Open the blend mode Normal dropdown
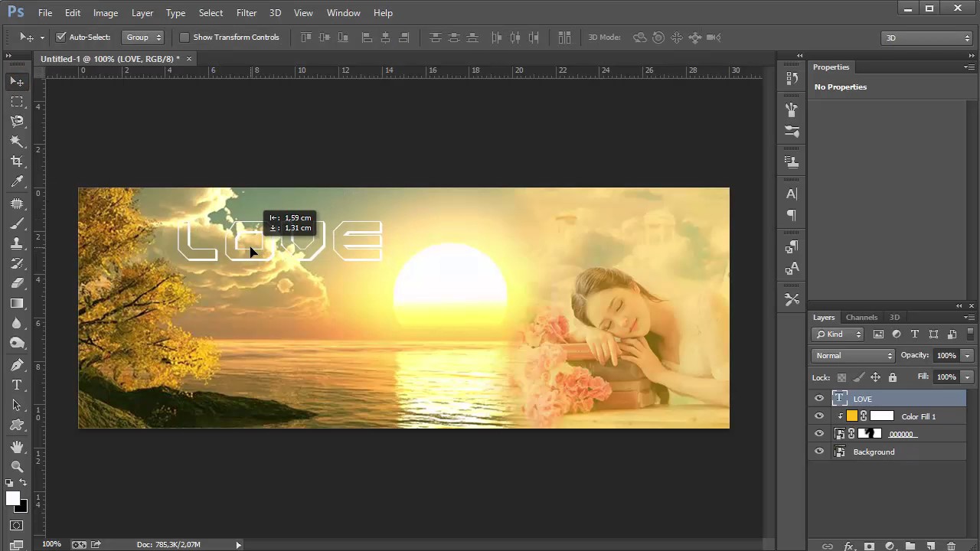 tap(853, 356)
